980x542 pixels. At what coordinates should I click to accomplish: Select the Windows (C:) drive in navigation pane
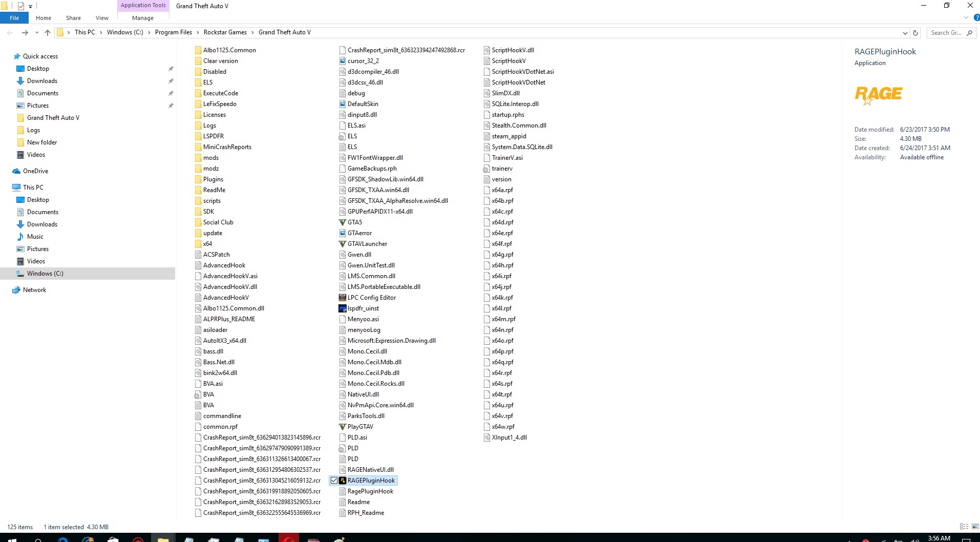(x=88, y=274)
